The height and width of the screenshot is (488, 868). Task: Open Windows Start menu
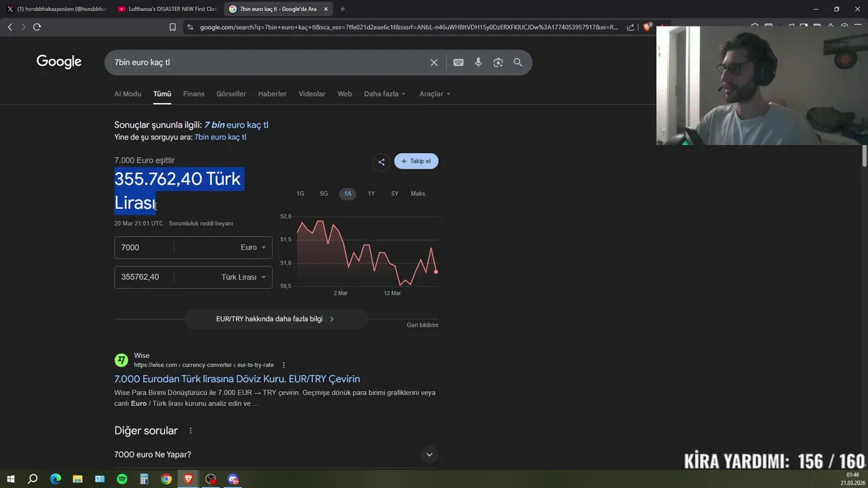pos(10,479)
